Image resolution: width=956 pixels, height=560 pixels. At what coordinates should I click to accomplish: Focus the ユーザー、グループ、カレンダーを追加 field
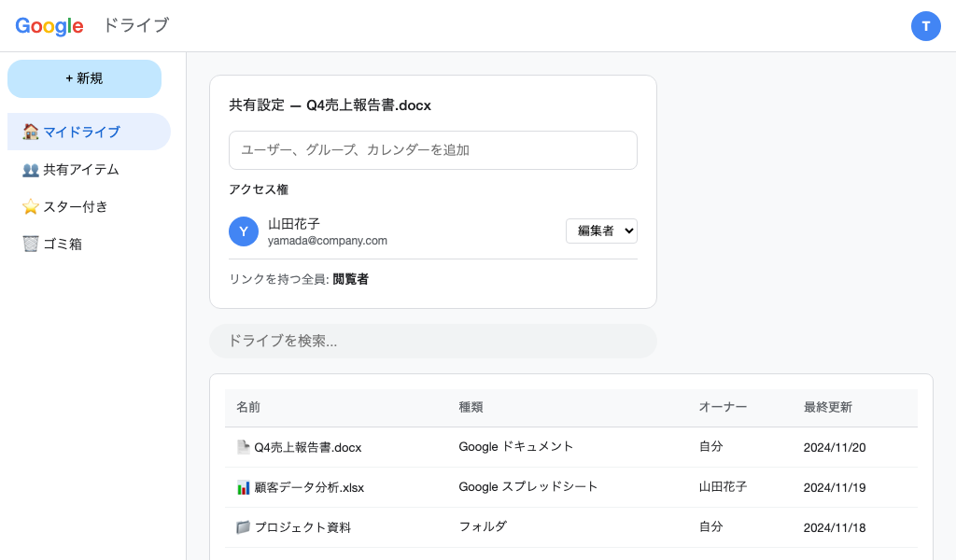(433, 149)
